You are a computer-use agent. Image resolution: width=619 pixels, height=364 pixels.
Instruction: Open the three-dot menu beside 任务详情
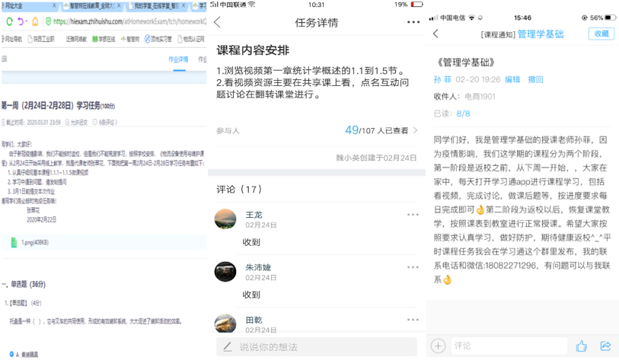click(413, 22)
